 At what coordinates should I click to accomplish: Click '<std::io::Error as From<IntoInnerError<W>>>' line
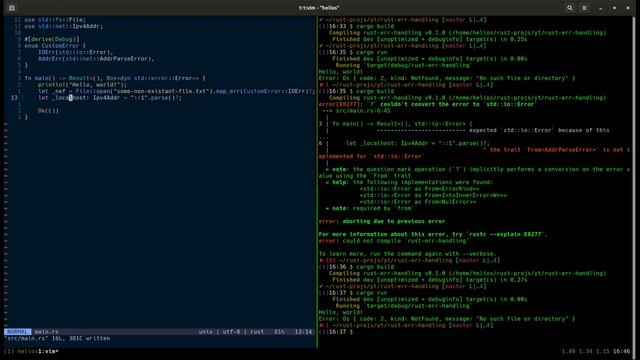click(433, 195)
